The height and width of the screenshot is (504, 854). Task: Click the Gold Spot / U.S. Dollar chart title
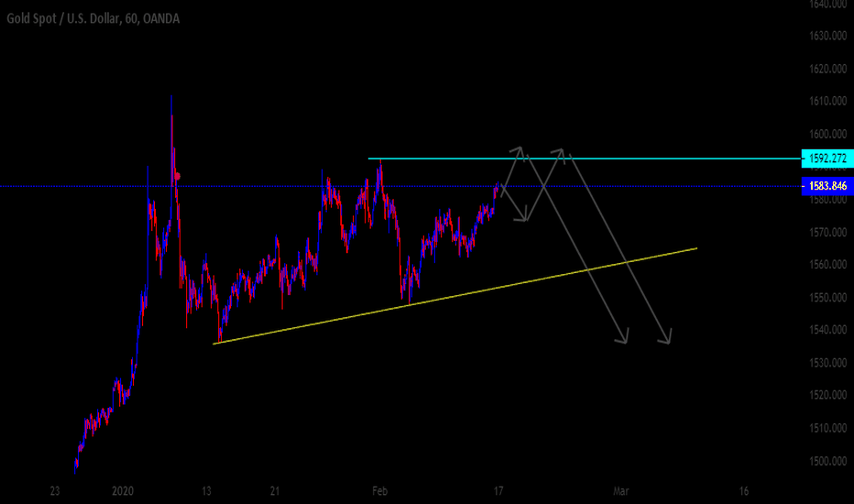point(93,19)
